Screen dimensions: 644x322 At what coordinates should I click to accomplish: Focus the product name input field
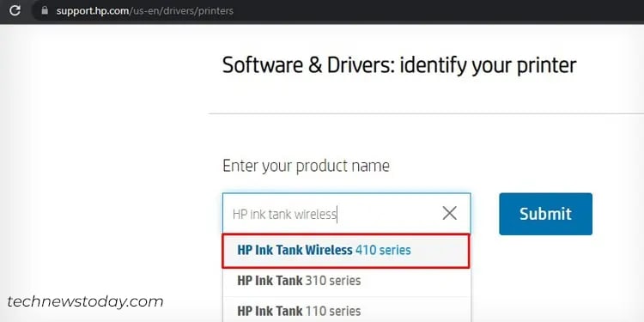coord(346,213)
